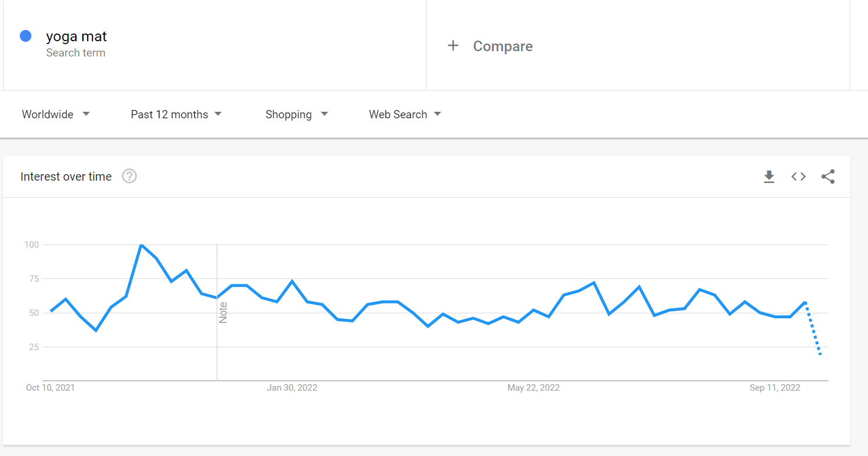Click the May 22, 2022 axis label
Viewport: 868px width, 456px height.
[x=534, y=388]
